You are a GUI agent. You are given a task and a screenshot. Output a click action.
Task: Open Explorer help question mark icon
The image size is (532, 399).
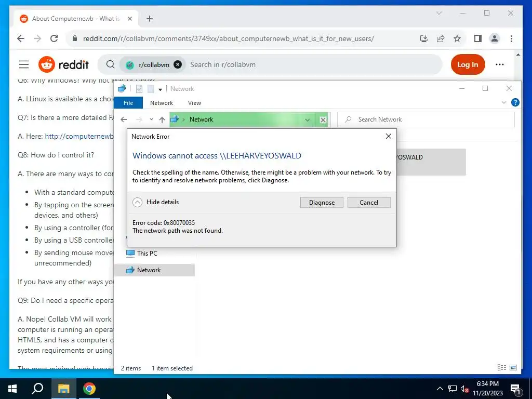point(515,102)
